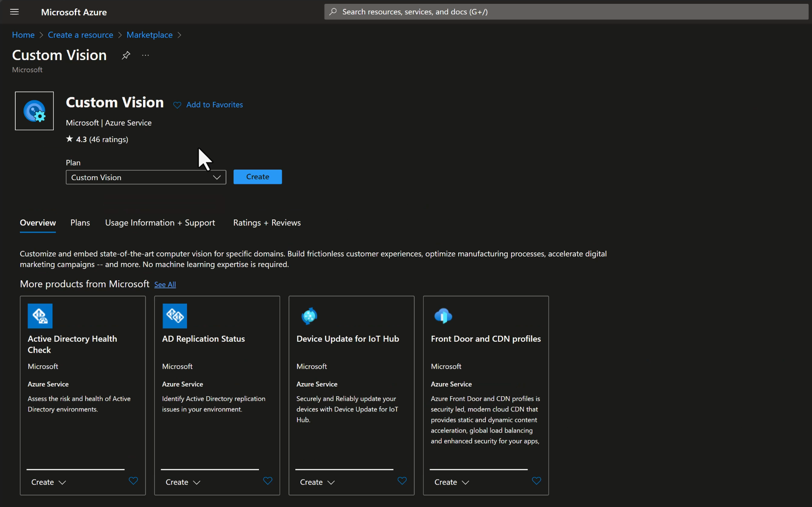Favorite the Front Door and CDN profiles card
Screen dimensions: 812x507
536,481
